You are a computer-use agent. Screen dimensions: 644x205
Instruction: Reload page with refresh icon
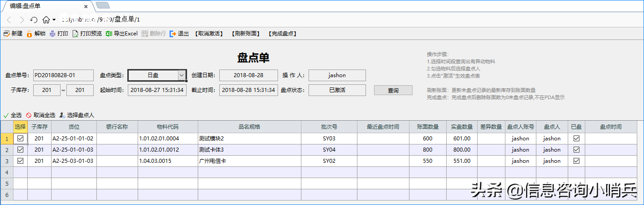34,20
